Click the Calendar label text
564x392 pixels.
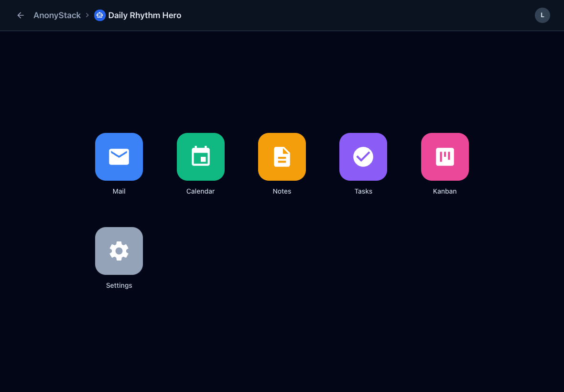pyautogui.click(x=200, y=191)
